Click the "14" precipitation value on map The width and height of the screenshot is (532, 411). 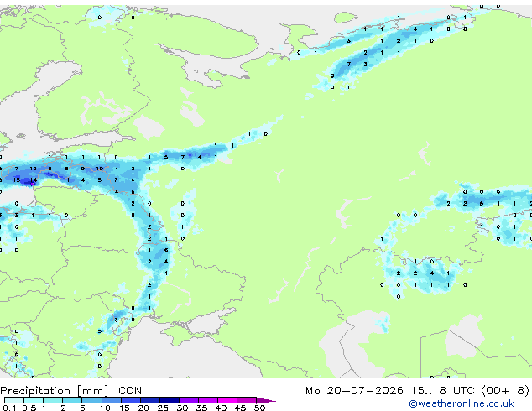click(34, 179)
